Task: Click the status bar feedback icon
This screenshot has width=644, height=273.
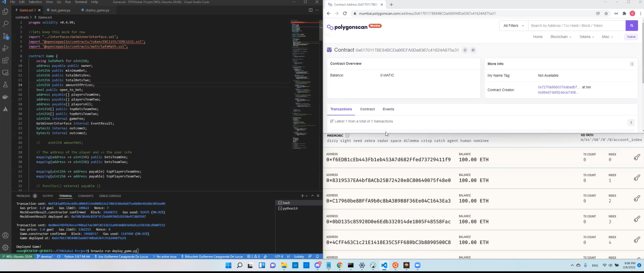Action: (310, 256)
